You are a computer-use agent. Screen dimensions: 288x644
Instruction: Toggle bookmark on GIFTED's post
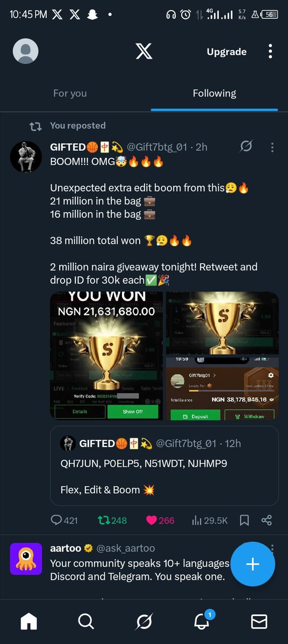(244, 520)
